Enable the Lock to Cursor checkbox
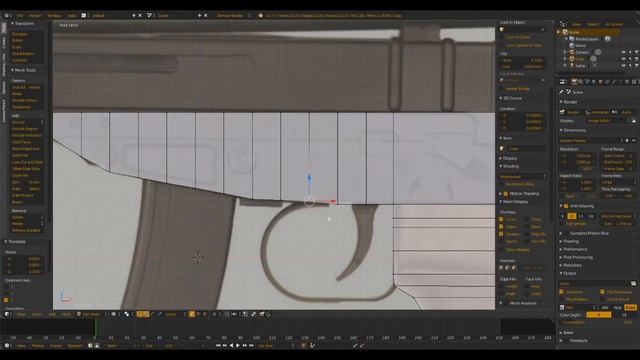This screenshot has height=360, width=640. click(502, 37)
